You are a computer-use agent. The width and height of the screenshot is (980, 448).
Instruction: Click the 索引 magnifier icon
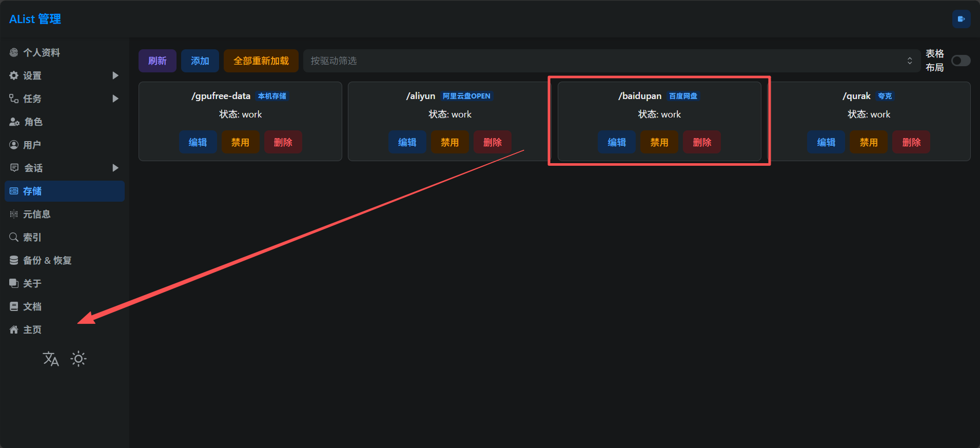pyautogui.click(x=14, y=238)
